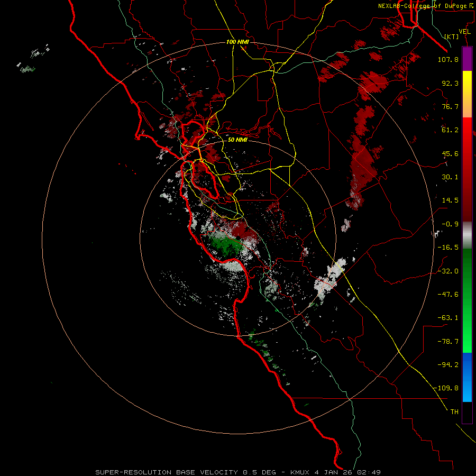The width and height of the screenshot is (476, 476).
Task: Click the 'TH' label on the legend
Action: (454, 412)
